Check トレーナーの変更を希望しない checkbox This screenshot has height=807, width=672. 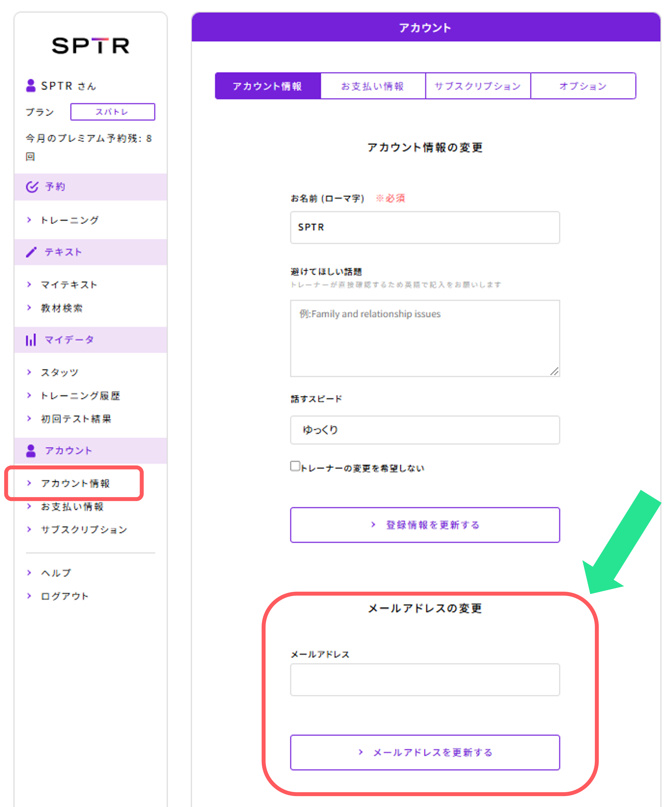pos(295,466)
